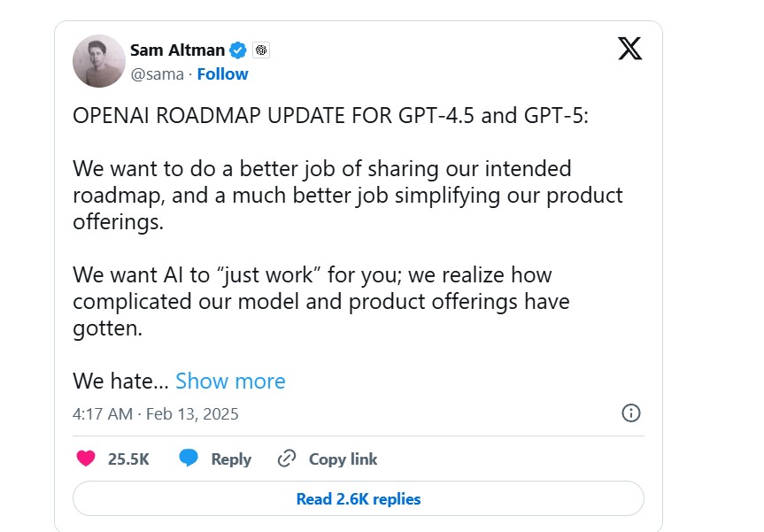
Task: Click the X logo in the tweet corner
Action: tap(629, 49)
